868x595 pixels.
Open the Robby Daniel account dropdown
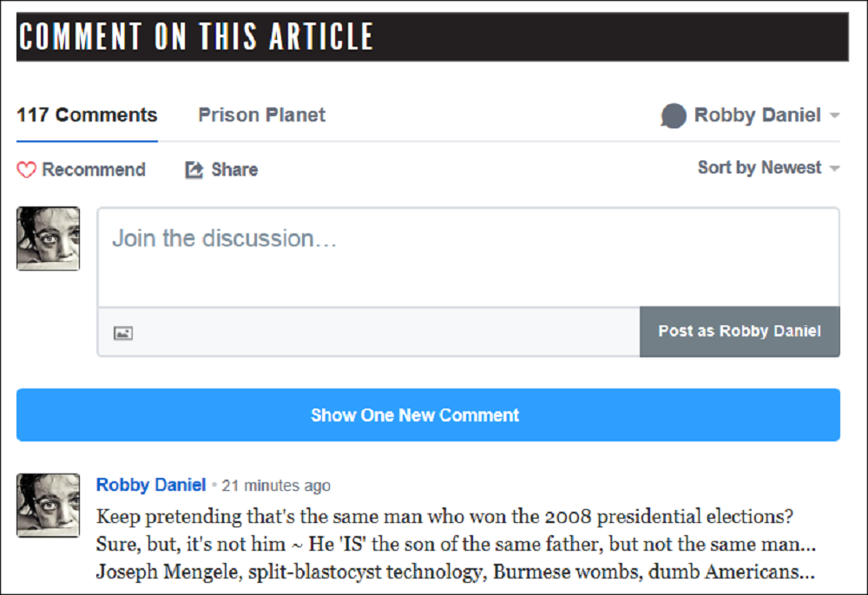(x=757, y=115)
